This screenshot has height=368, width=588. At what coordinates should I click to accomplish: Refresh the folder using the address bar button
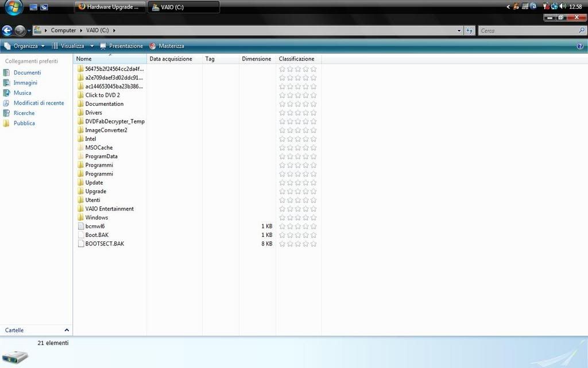[x=470, y=30]
